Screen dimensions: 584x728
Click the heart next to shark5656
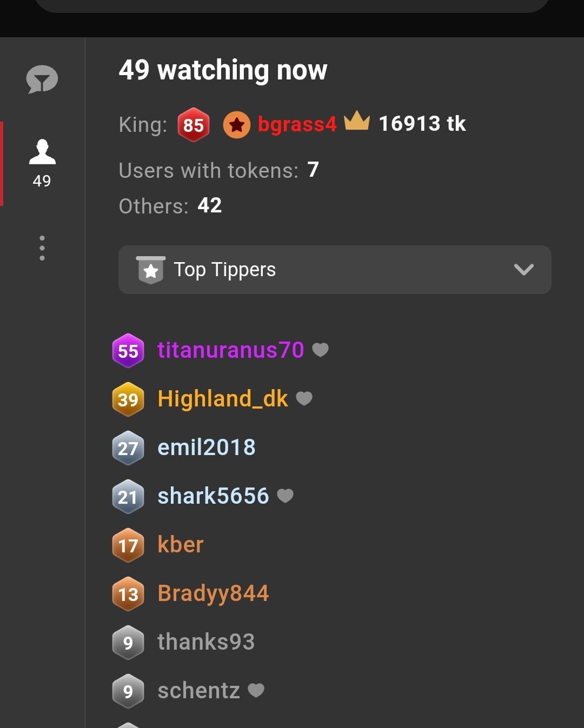(x=285, y=496)
